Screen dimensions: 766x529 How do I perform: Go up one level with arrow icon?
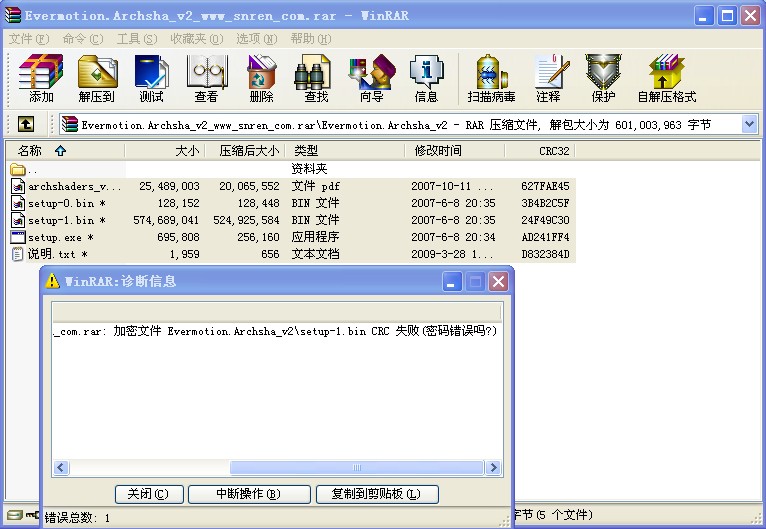[x=25, y=124]
